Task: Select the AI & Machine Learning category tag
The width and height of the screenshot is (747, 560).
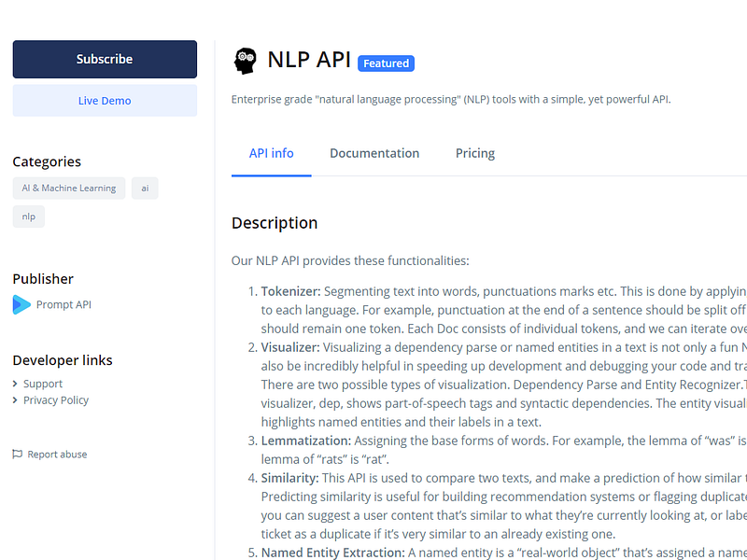Action: point(69,189)
